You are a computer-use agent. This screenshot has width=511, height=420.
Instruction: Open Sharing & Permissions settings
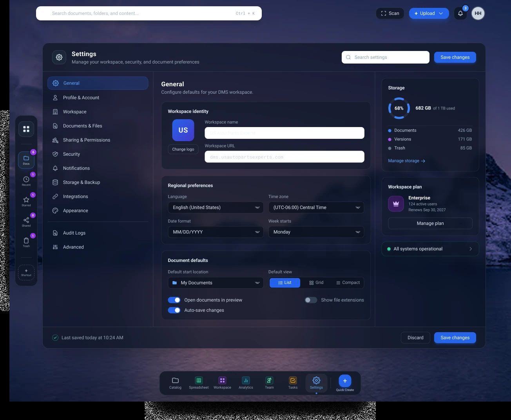click(x=98, y=140)
